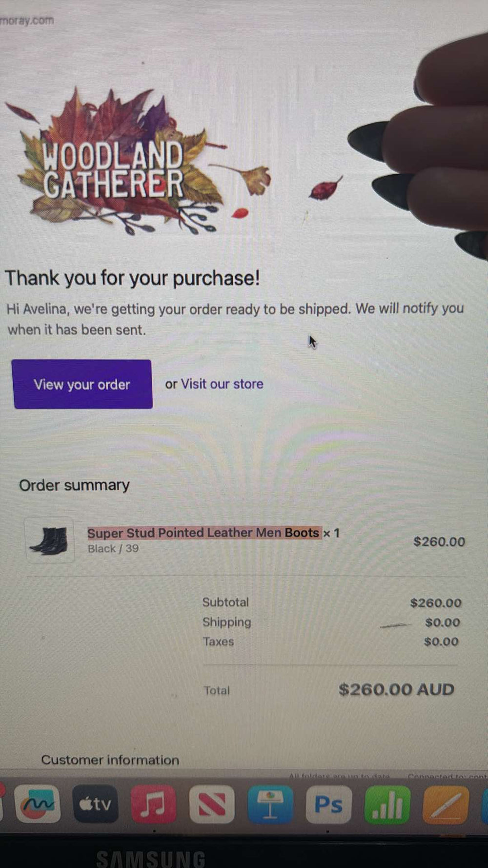Open Freeform from the dock
This screenshot has height=868, width=488.
point(38,804)
